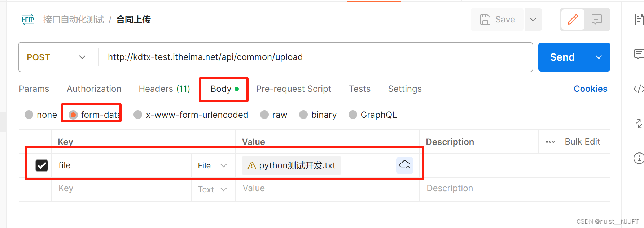Open the File type dropdown for key
644x228 pixels.
213,165
